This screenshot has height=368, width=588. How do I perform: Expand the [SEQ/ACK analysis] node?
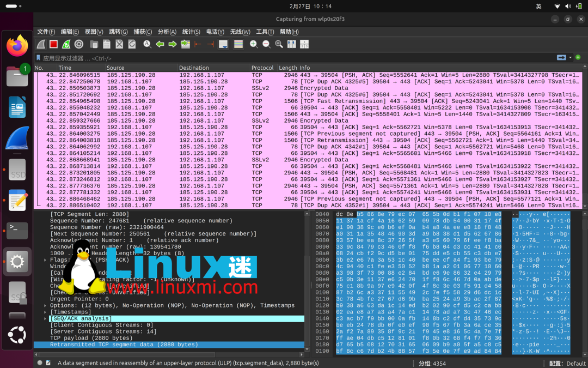[x=45, y=319]
